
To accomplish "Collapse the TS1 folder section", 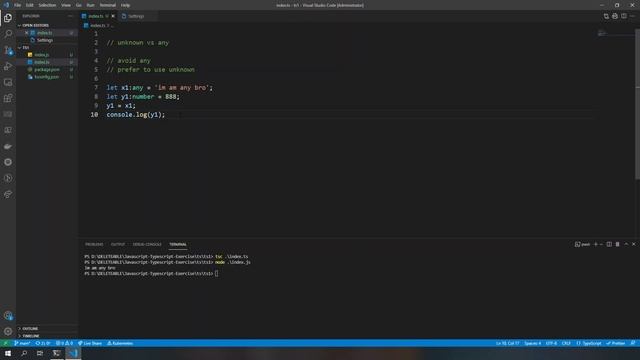I will tap(24, 47).
